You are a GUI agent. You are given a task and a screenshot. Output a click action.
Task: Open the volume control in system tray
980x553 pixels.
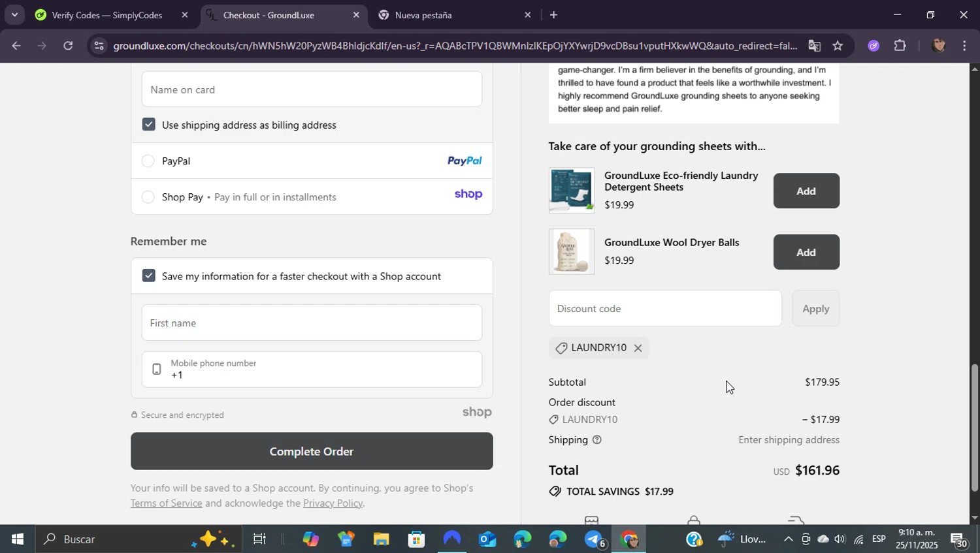click(x=840, y=539)
